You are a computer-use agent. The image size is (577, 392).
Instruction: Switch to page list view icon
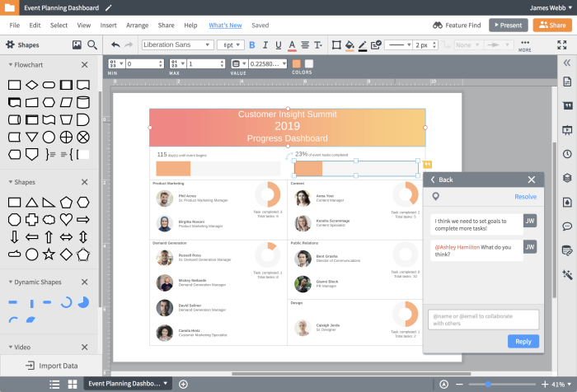(x=54, y=385)
